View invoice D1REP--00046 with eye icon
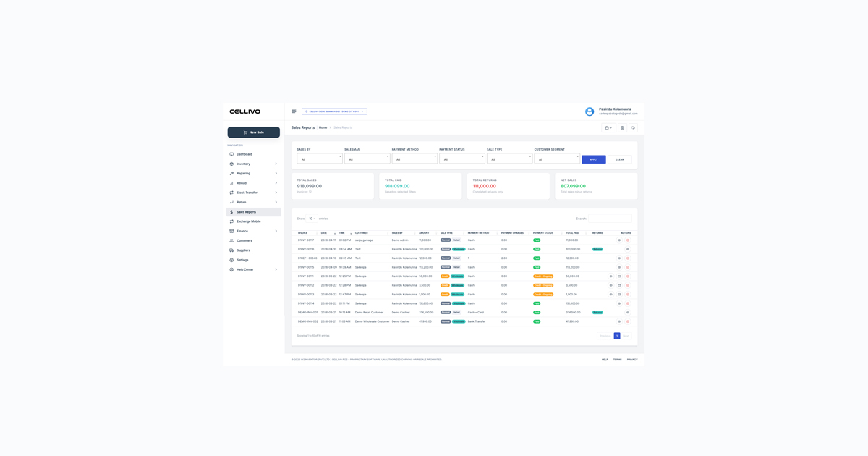 pyautogui.click(x=619, y=258)
